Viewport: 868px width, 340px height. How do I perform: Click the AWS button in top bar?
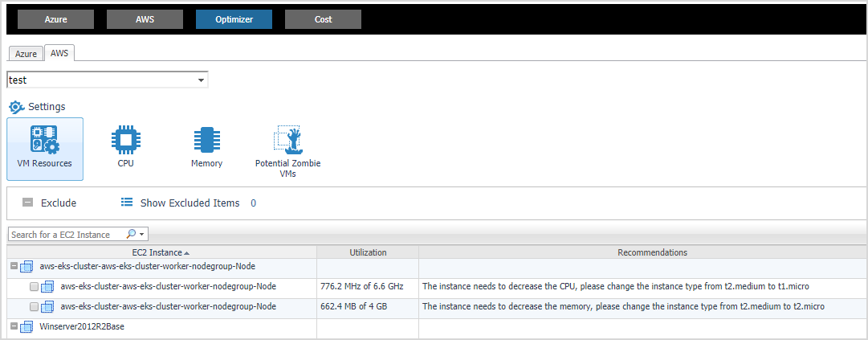[x=145, y=19]
